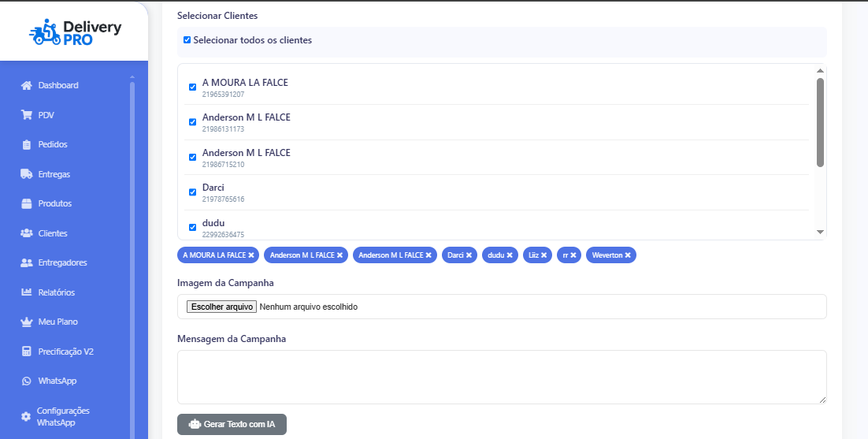Click the WhatsApp logo icon in sidebar
Screen dimensions: 868x439
pos(26,381)
